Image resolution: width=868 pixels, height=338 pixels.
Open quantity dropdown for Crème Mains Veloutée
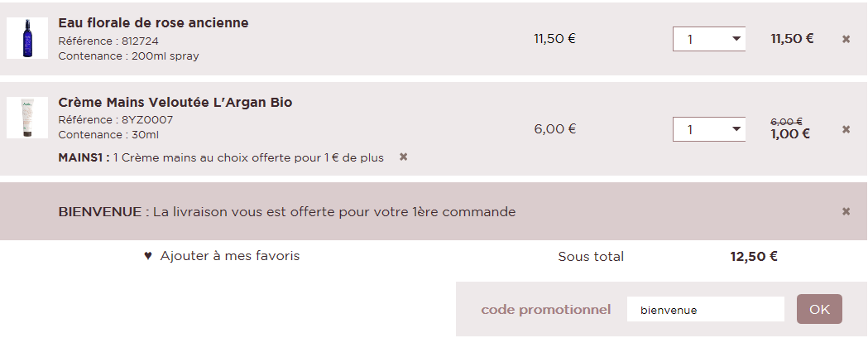(x=709, y=129)
